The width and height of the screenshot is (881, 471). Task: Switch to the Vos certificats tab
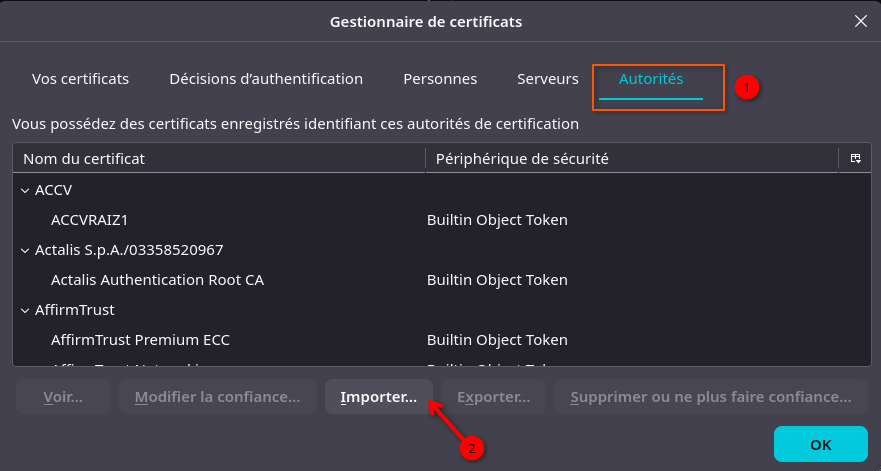tap(80, 79)
